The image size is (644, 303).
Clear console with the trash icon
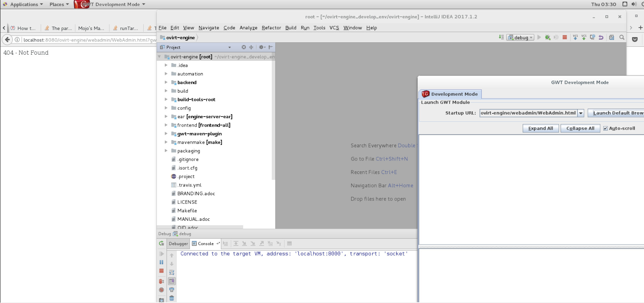point(172,298)
